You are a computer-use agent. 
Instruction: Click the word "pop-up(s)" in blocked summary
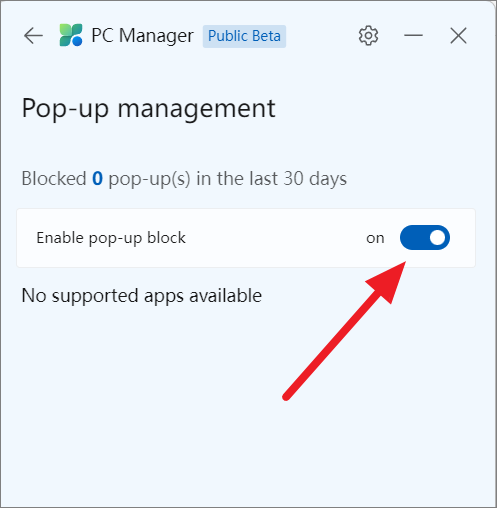click(x=150, y=179)
